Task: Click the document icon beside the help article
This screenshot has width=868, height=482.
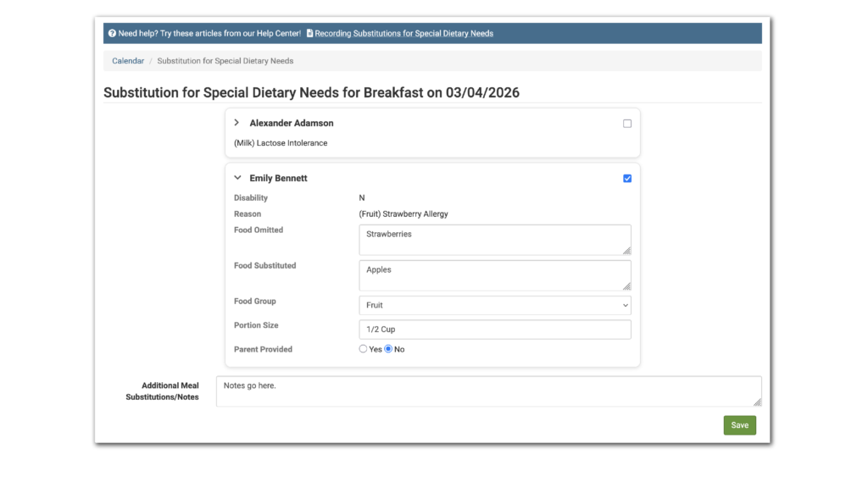Action: 309,34
